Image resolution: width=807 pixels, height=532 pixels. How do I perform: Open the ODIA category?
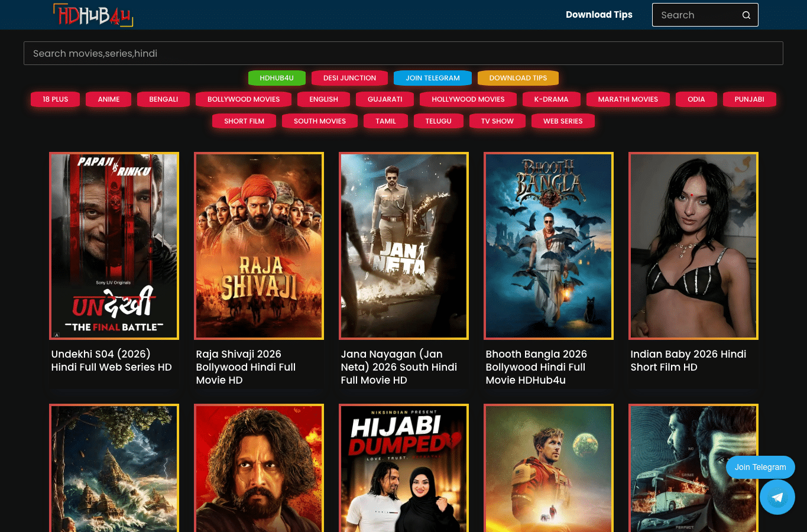tap(696, 99)
